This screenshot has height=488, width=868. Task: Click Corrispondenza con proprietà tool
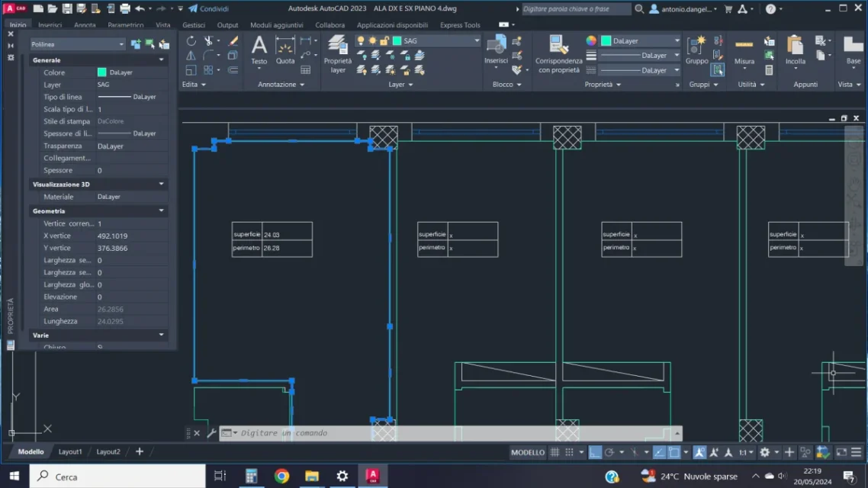click(558, 53)
